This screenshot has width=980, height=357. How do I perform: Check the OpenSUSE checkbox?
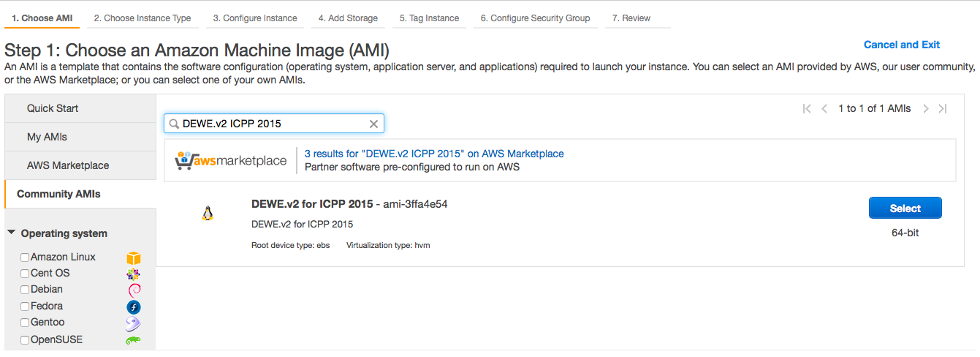point(25,340)
